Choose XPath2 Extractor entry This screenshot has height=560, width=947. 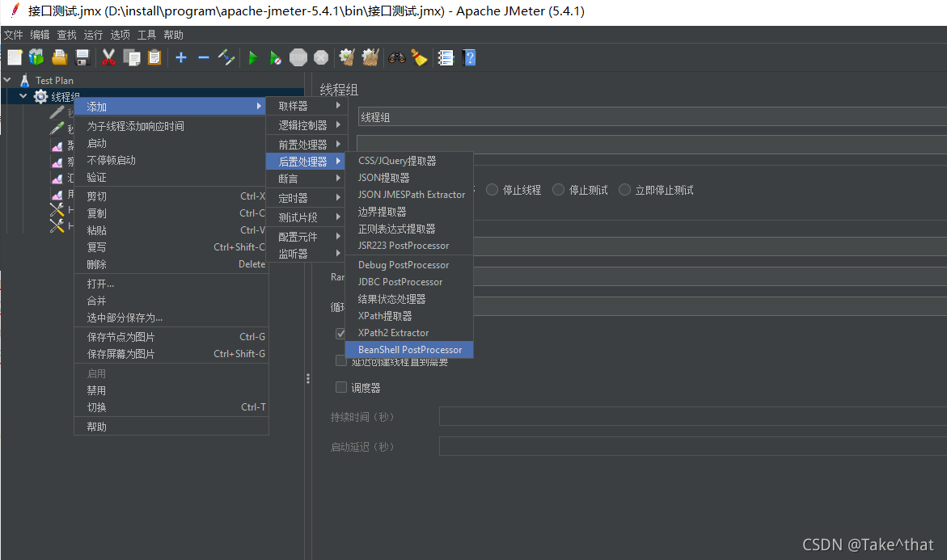point(409,332)
